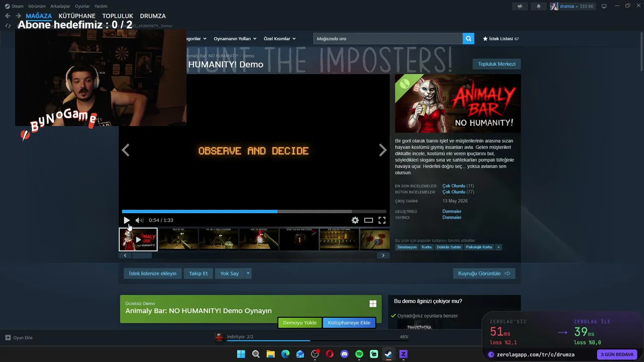Select the Animaly Bar trailer thumbnail

(138, 239)
